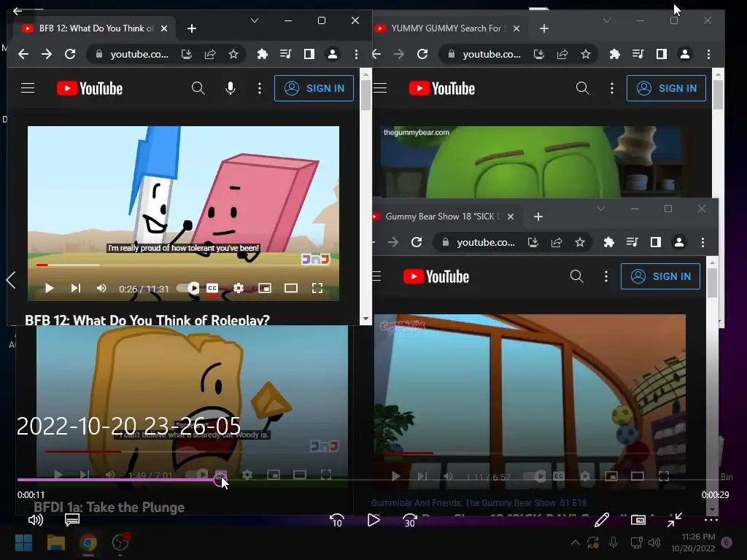747x560 pixels.
Task: Open new tab in BFB 12 window
Action: coord(192,28)
